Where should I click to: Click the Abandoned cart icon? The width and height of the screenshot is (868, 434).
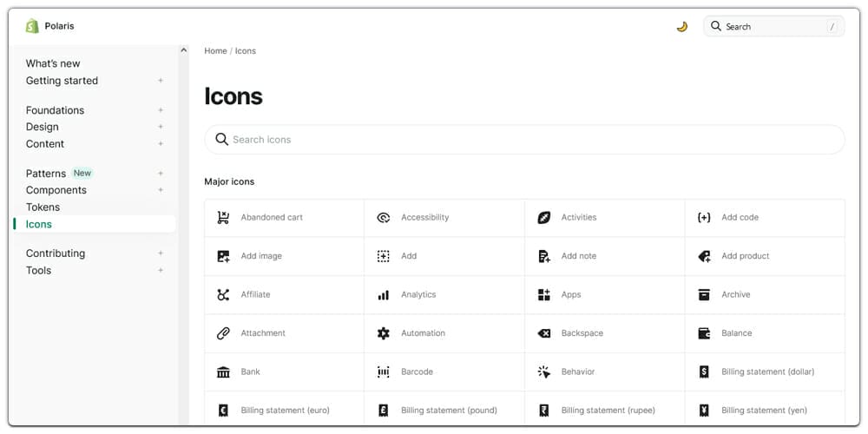coord(223,218)
